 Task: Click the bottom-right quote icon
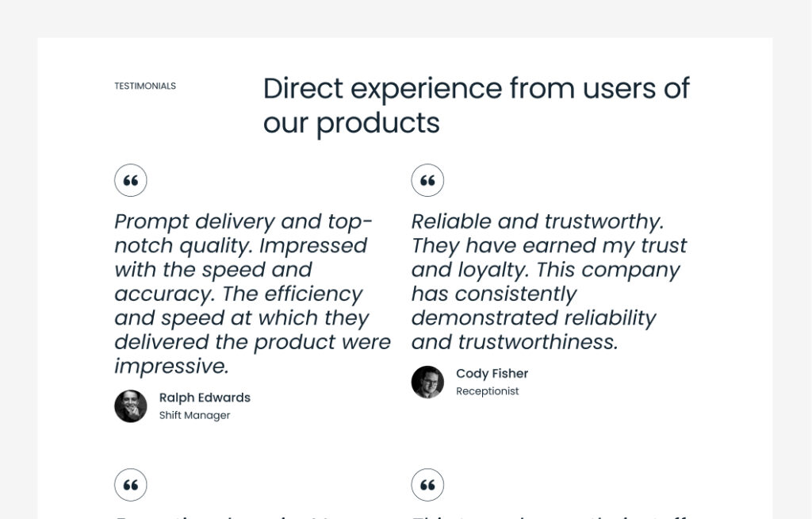[427, 485]
